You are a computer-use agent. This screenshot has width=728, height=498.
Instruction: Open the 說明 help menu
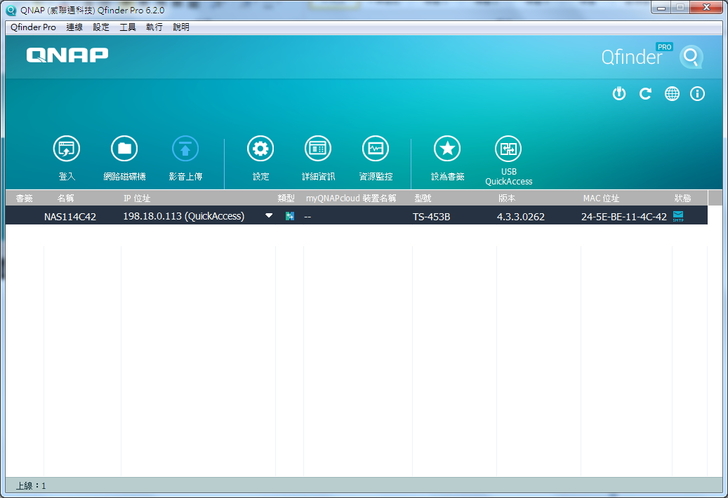(x=181, y=27)
